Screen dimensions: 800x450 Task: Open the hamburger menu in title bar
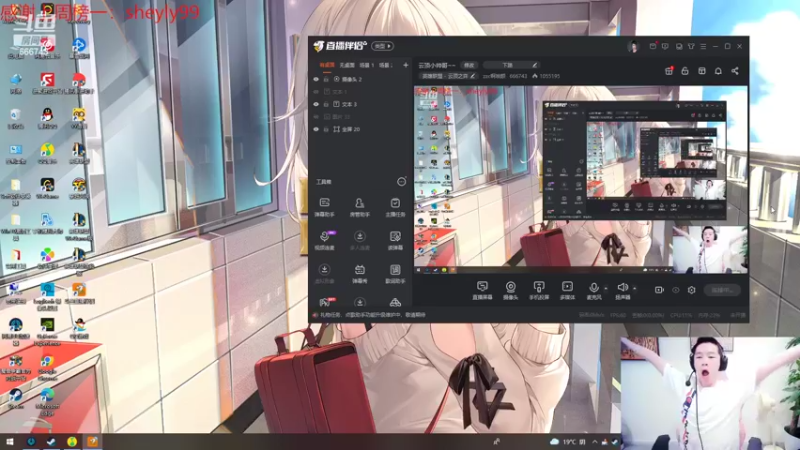[x=703, y=46]
